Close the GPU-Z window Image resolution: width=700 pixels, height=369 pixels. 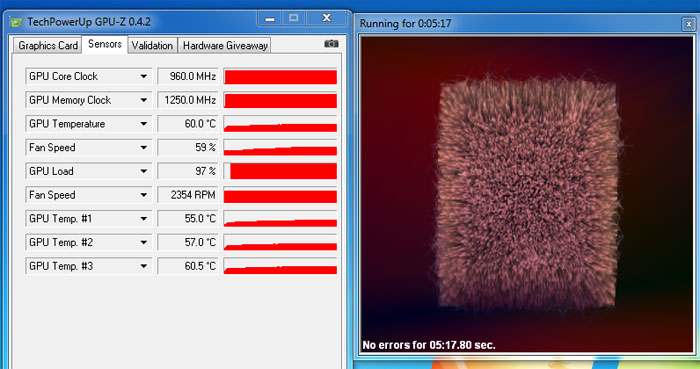click(326, 18)
